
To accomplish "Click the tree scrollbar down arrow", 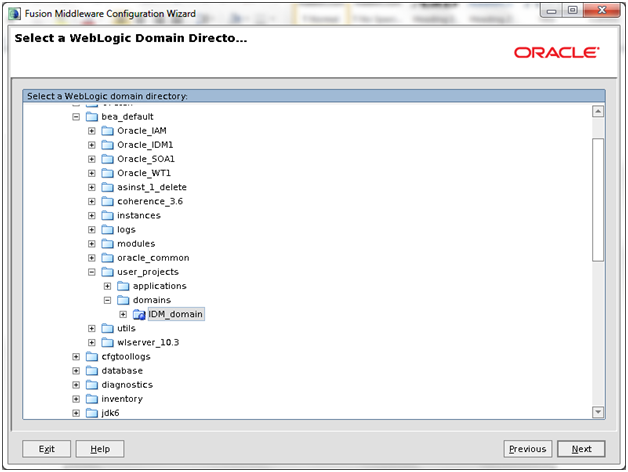I will tap(598, 412).
